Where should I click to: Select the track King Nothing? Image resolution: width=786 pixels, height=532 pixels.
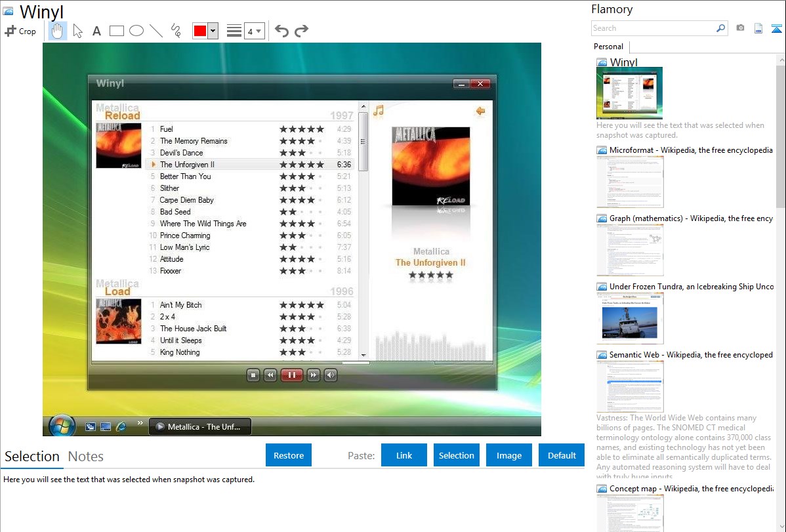180,352
